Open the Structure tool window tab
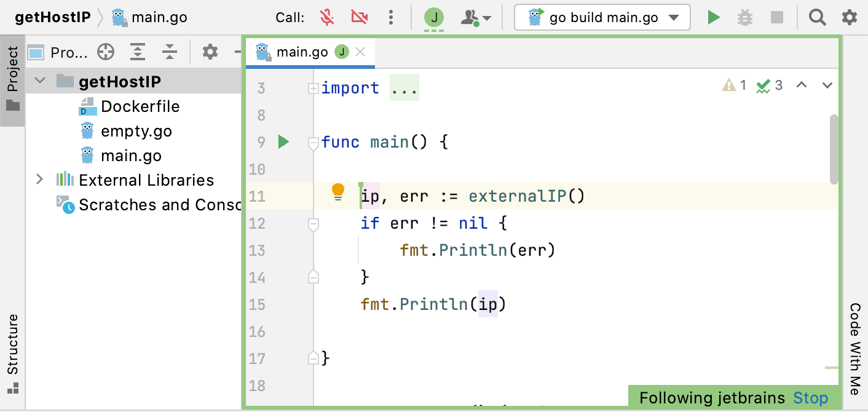 (x=13, y=352)
